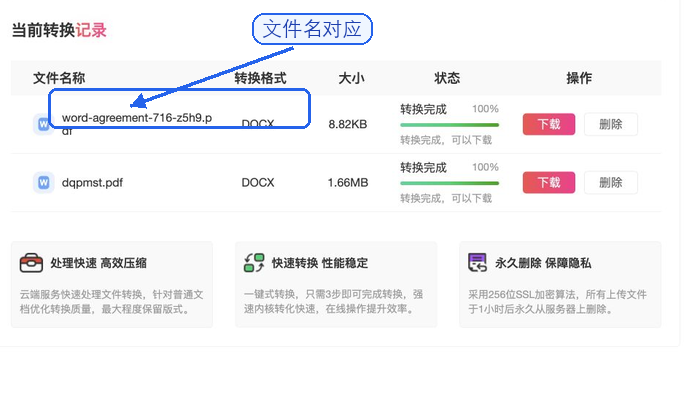This screenshot has height=395, width=700.
Task: Delete the dqpmst.pdf conversion record
Action: click(610, 183)
